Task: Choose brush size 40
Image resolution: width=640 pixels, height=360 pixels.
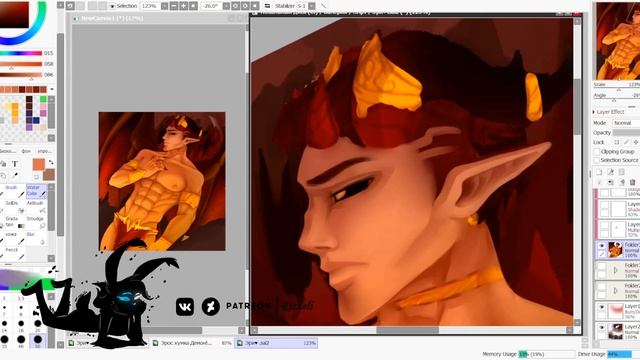Action: tap(21, 340)
